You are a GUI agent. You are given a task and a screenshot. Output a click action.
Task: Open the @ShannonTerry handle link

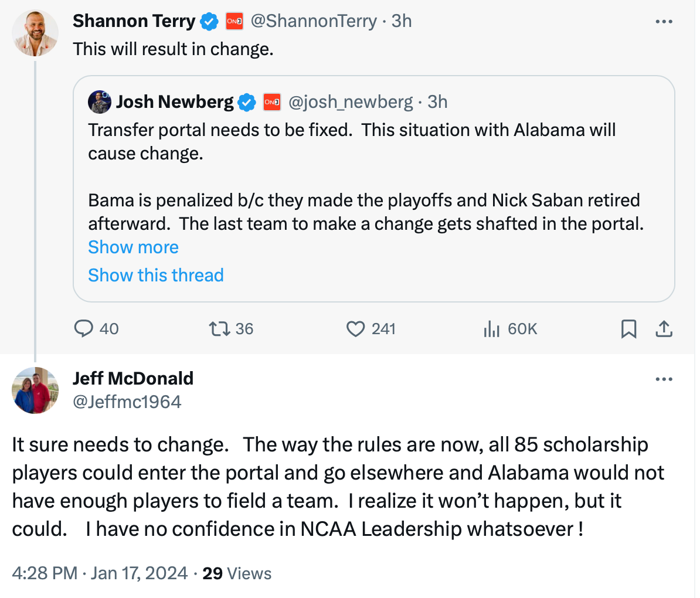point(314,21)
